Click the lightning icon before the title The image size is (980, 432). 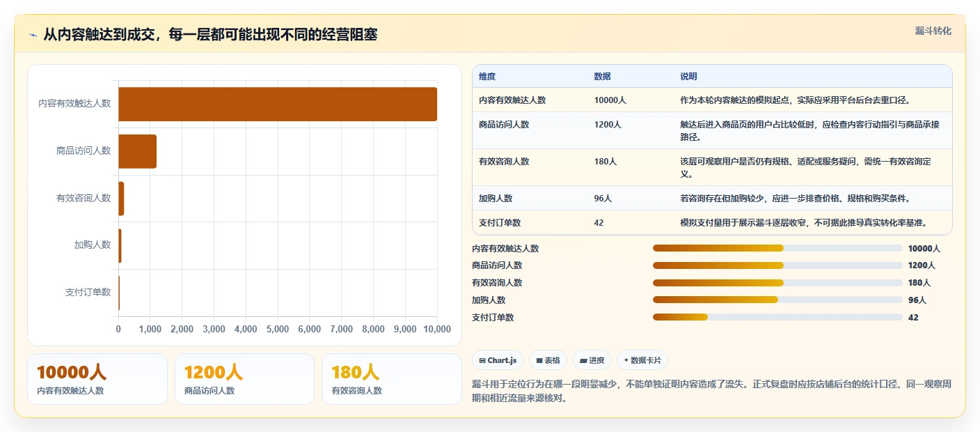[x=33, y=34]
